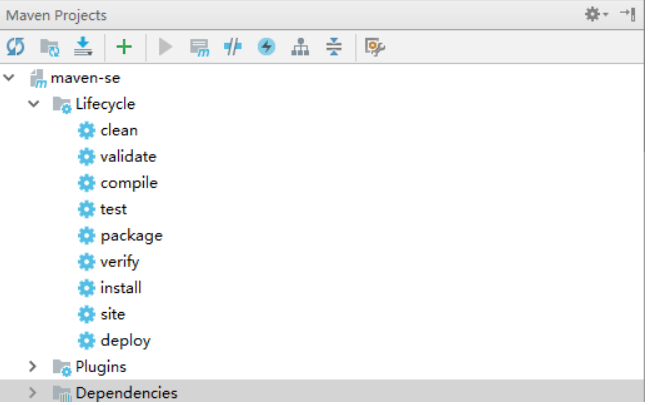Viewport: 648px width, 405px height.
Task: Select the compile lifecycle goal
Action: click(129, 183)
